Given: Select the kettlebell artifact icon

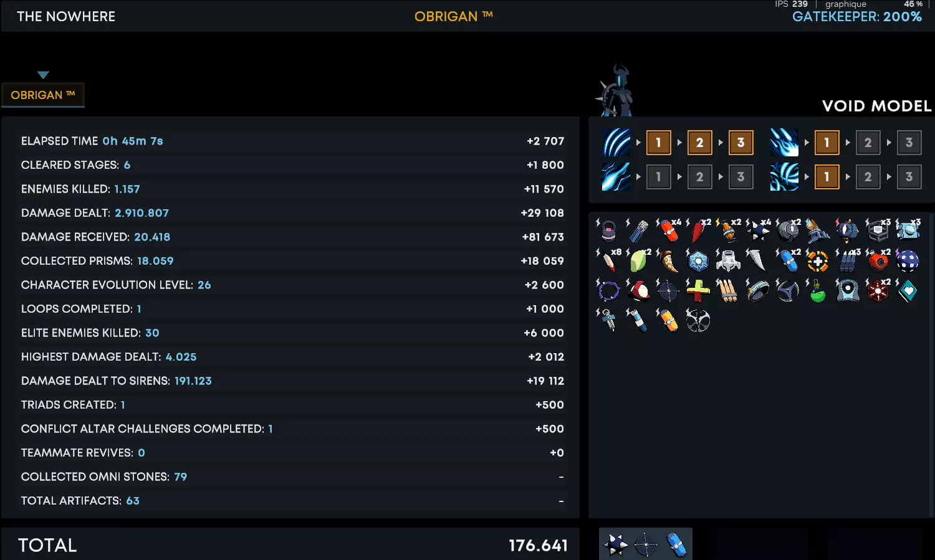Looking at the screenshot, I should click(x=609, y=231).
